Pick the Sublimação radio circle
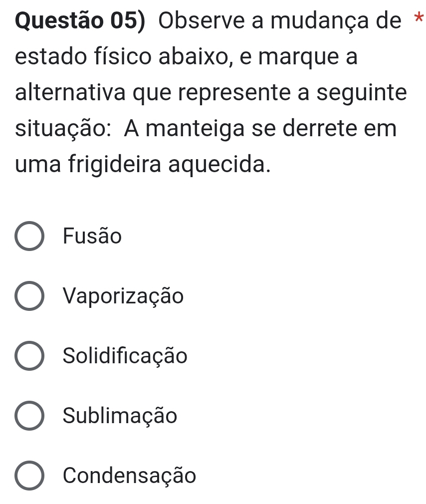Image resolution: width=426 pixels, height=504 pixels. [29, 416]
